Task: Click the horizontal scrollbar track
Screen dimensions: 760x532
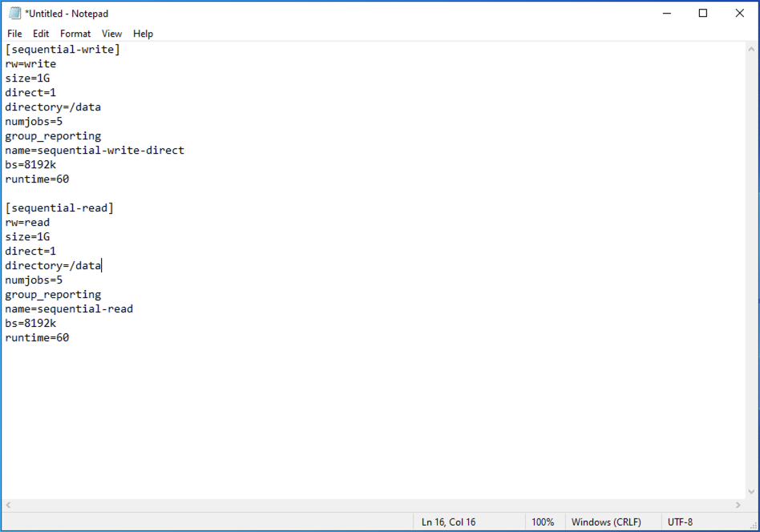Action: pos(373,504)
